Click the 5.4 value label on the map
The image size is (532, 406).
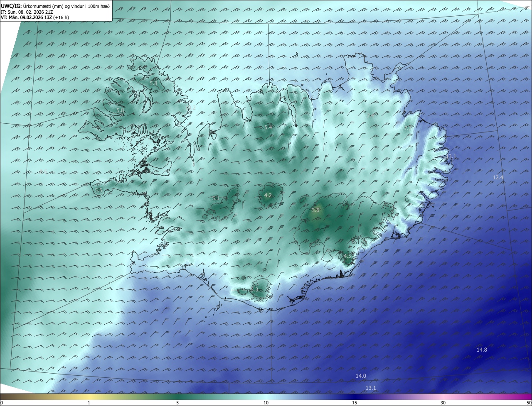tap(268, 127)
